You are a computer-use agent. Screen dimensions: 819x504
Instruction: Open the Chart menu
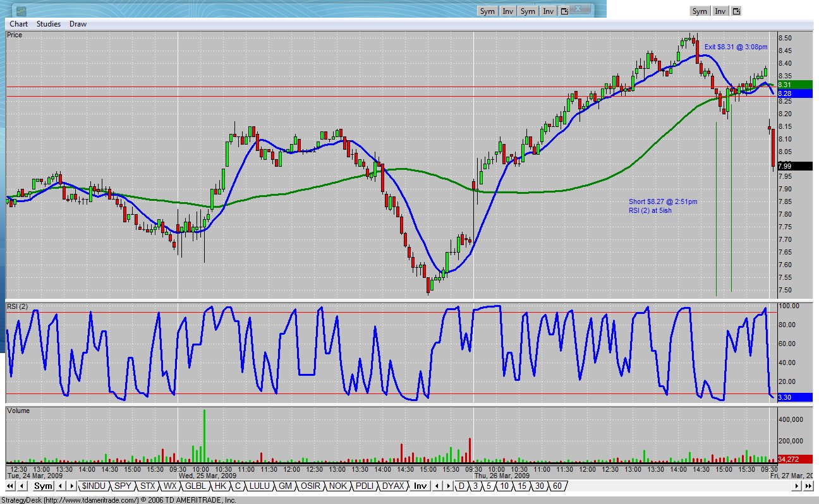(x=18, y=24)
